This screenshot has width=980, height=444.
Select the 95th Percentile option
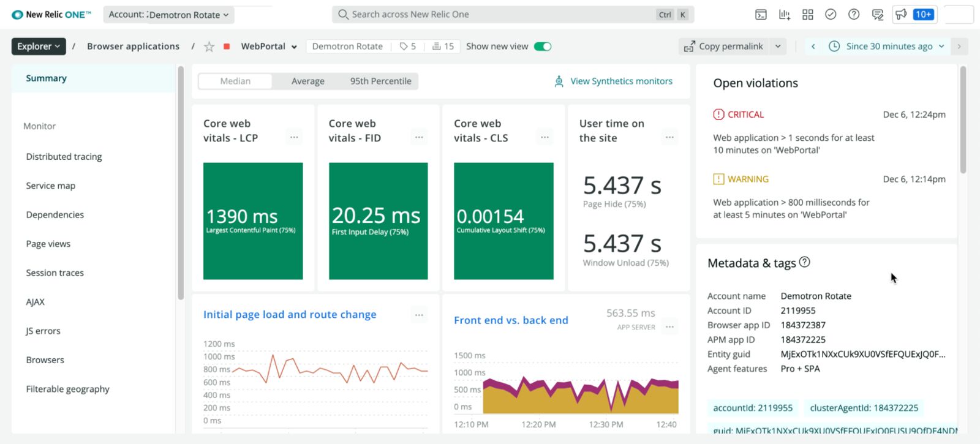click(x=380, y=81)
